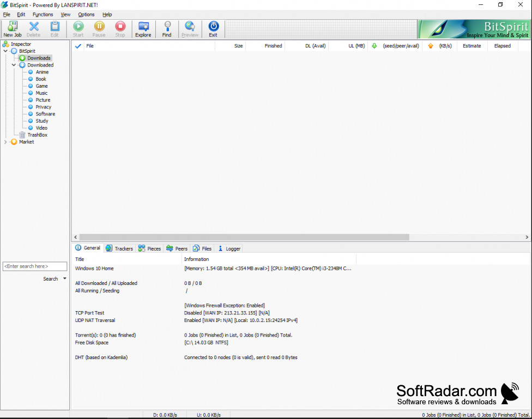Image resolution: width=532 pixels, height=419 pixels.
Task: Sort by the Estimate column header
Action: click(472, 46)
